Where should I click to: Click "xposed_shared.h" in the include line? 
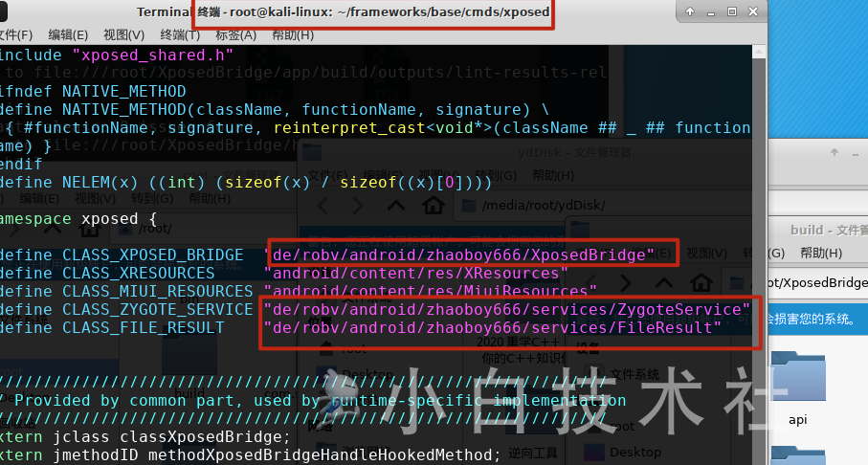[153, 55]
